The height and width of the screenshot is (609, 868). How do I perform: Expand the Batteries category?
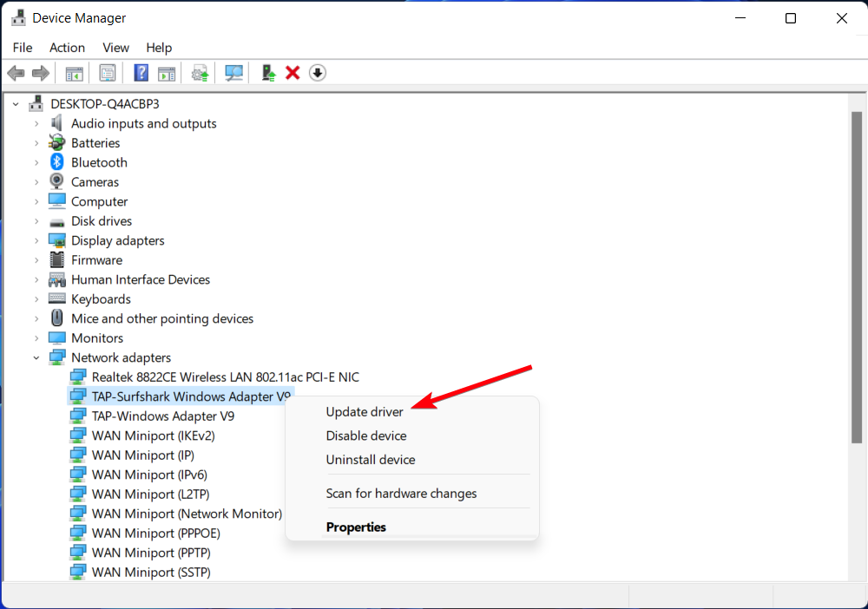coord(36,143)
